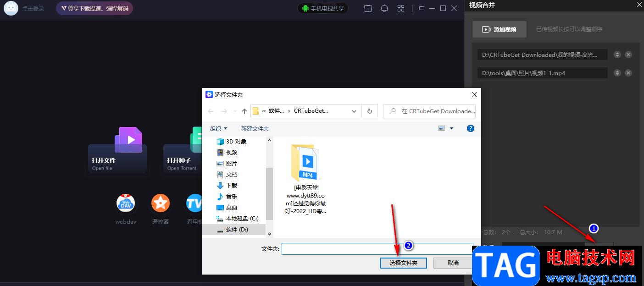Click the search box in CRTubeGet Downloaded
Image resolution: width=644 pixels, height=286 pixels.
(x=429, y=111)
